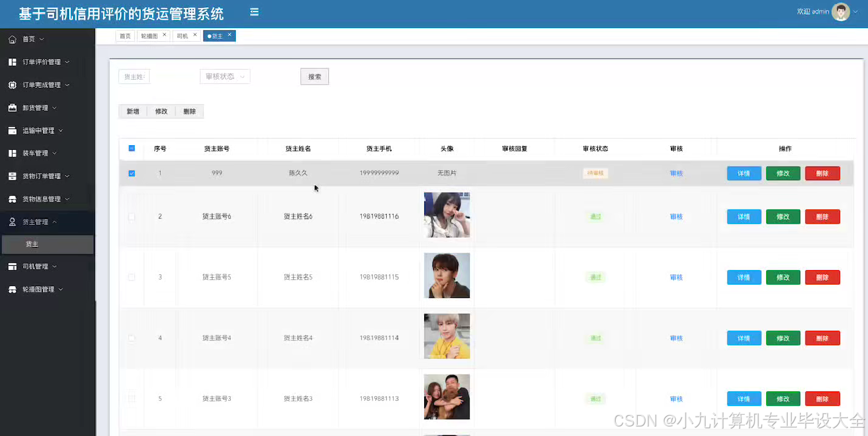This screenshot has height=436, width=868.
Task: Open 详情 for the 陈久久 row
Action: (744, 174)
